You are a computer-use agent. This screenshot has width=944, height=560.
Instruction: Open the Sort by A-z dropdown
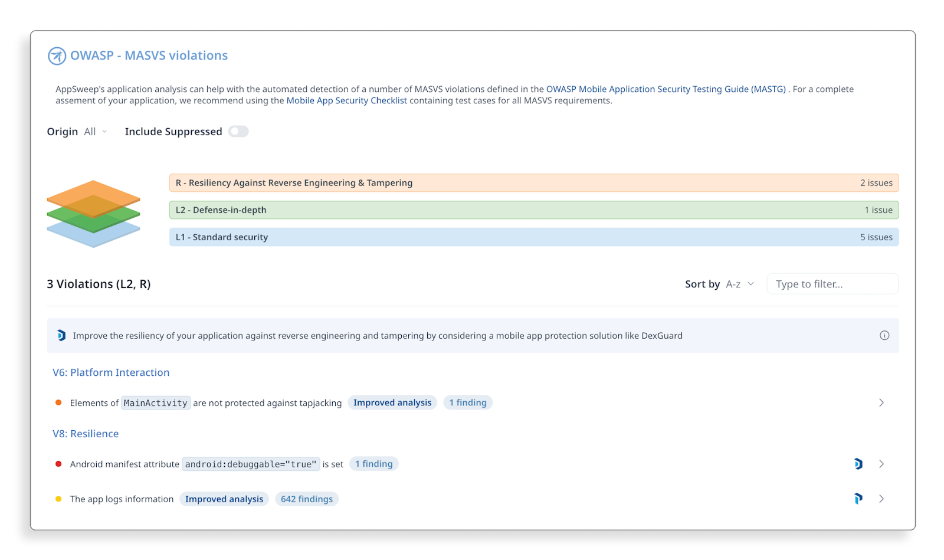click(740, 284)
